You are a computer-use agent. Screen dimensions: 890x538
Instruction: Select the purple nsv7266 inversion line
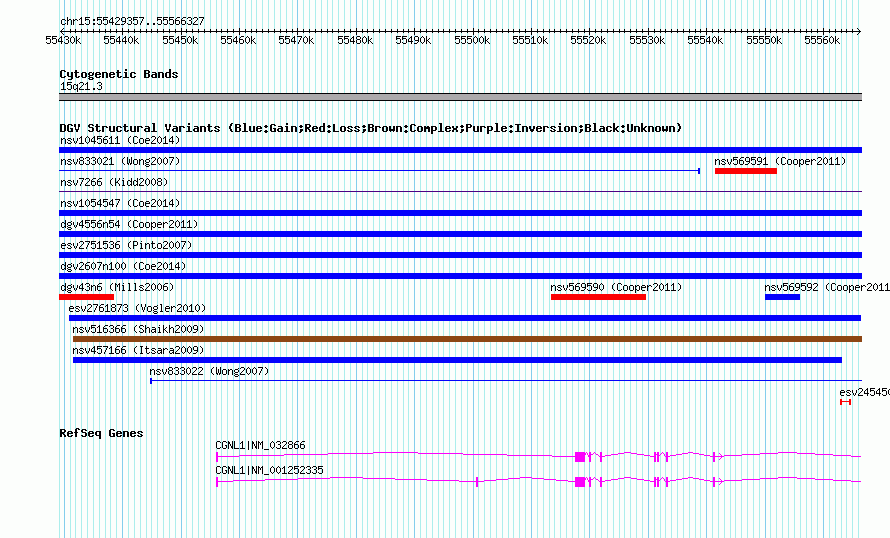pos(460,192)
